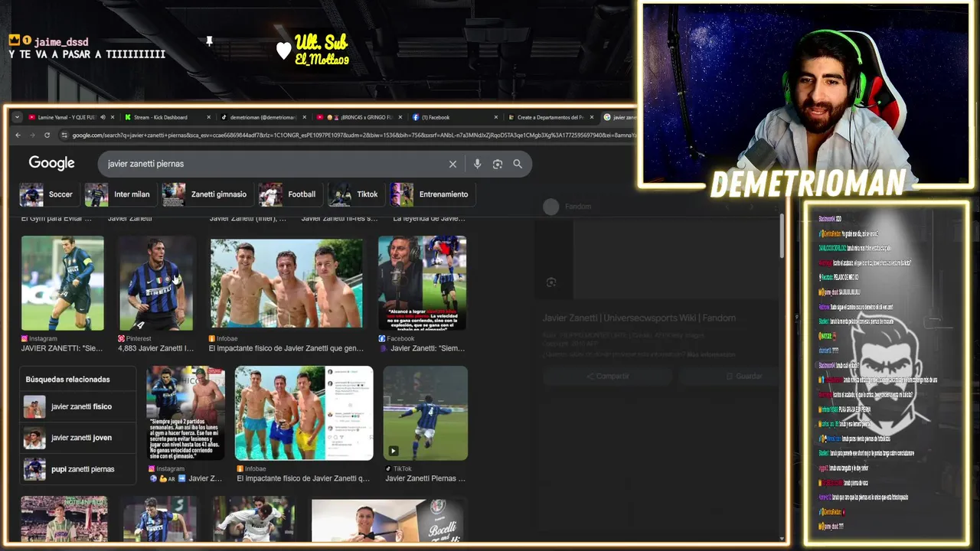Open the Javier Zanetti Universecwsports Wiki Fandom title

(639, 318)
